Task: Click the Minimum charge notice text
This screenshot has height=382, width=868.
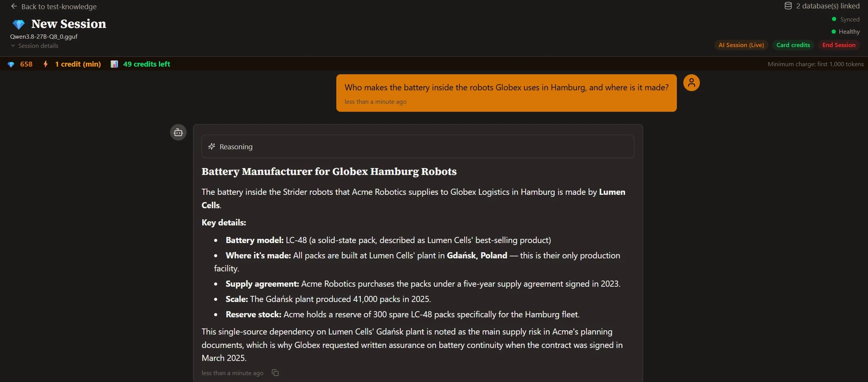Action: pyautogui.click(x=816, y=64)
